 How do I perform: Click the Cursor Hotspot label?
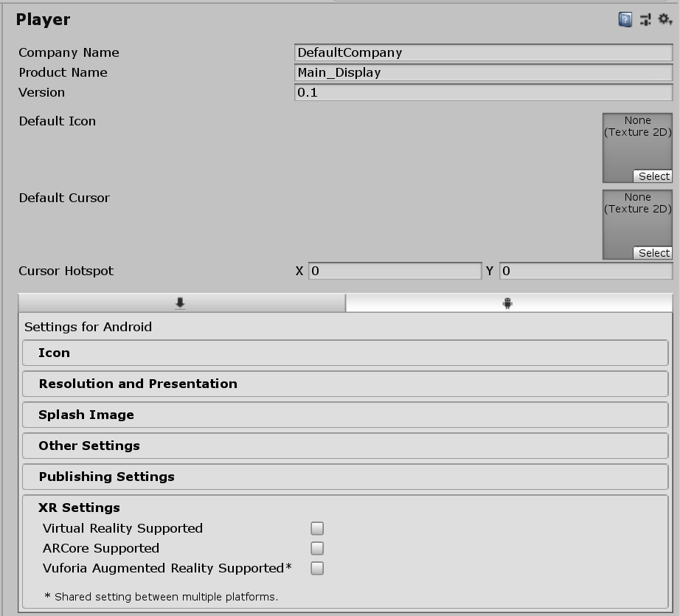pyautogui.click(x=66, y=271)
